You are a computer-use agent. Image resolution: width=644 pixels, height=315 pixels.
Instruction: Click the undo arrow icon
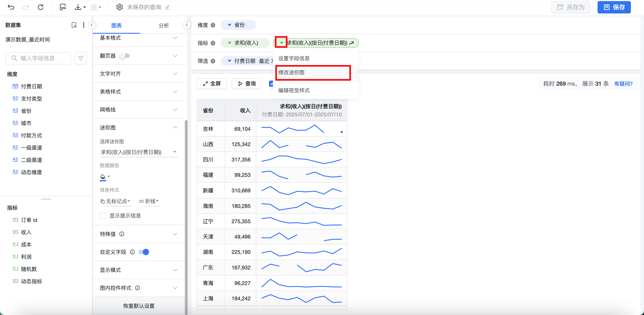click(11, 7)
